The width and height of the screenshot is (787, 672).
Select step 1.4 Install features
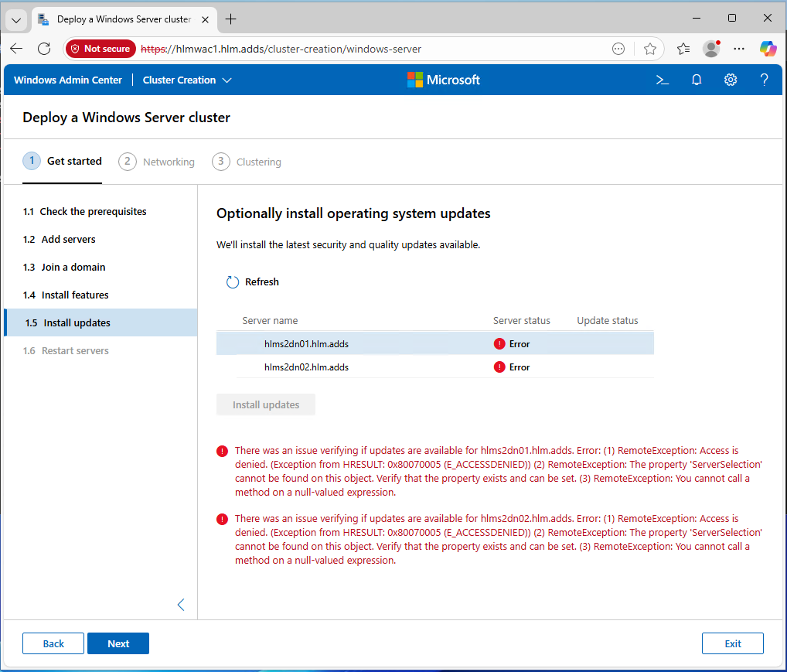point(66,295)
